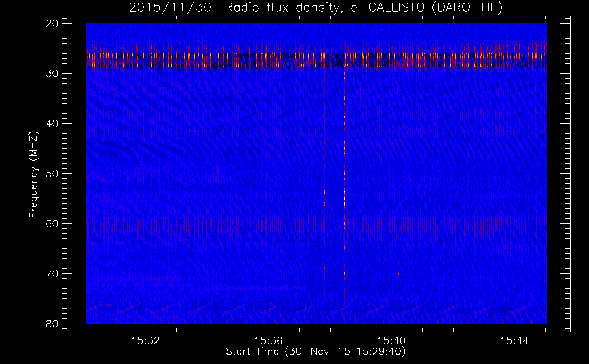
Task: Click the 30 frequency tick label
Action: [51, 74]
